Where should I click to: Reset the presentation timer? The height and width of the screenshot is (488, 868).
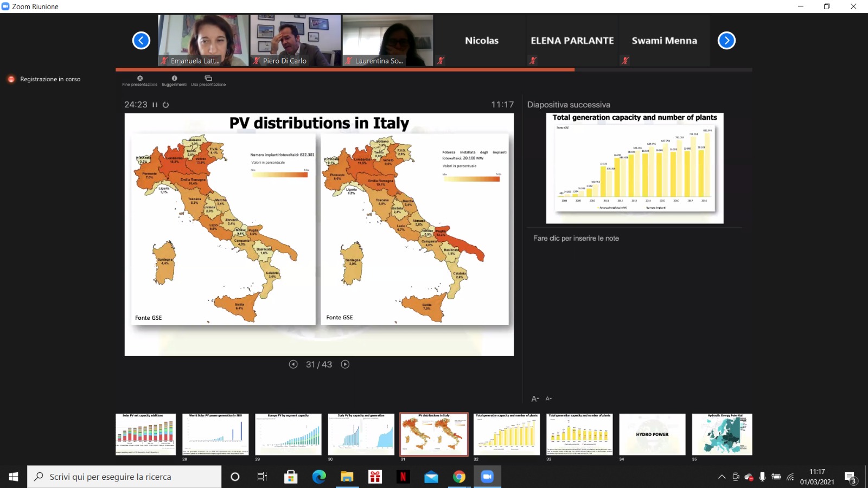click(x=166, y=105)
